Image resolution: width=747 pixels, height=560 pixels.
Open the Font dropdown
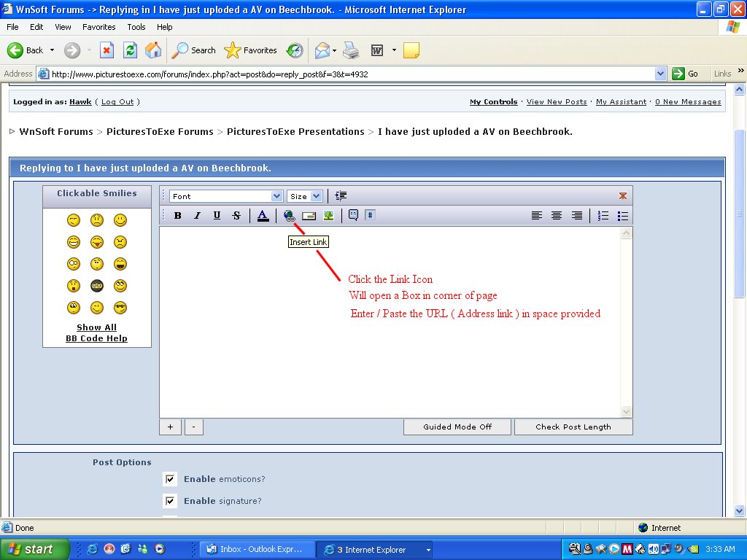point(226,196)
